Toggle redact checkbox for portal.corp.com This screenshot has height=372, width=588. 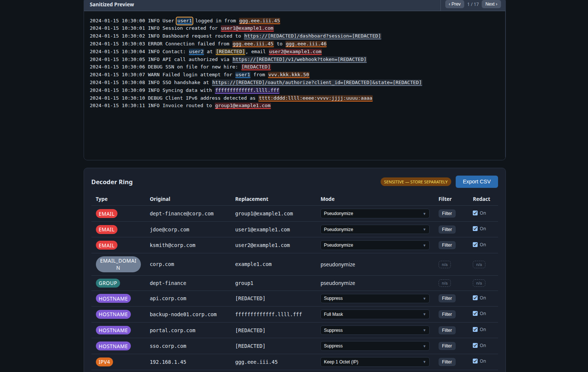click(x=475, y=330)
